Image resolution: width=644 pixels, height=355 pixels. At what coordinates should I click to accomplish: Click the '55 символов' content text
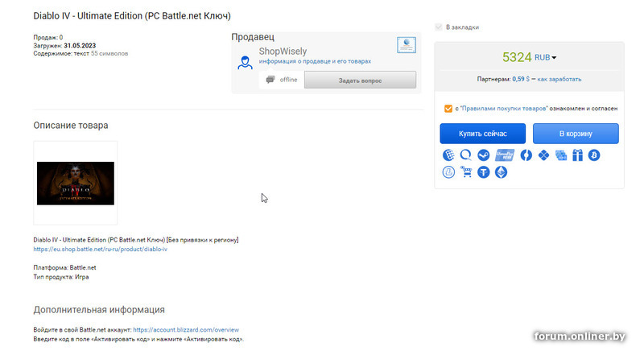pos(109,53)
